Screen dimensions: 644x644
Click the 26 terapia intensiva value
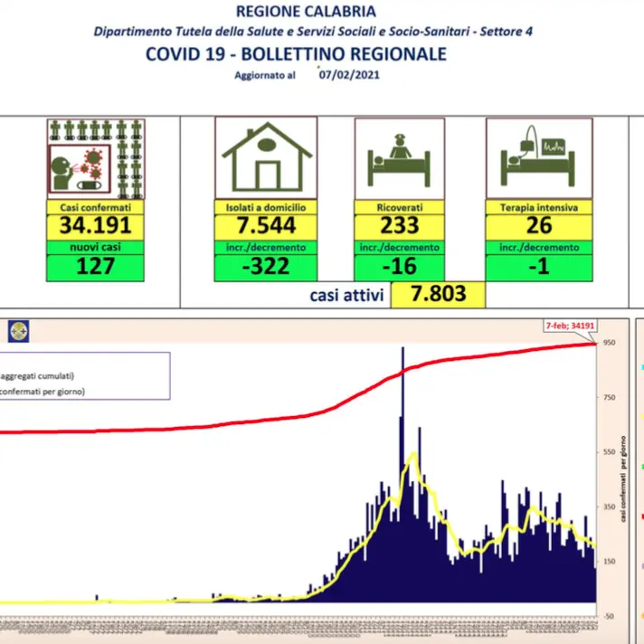pyautogui.click(x=538, y=226)
